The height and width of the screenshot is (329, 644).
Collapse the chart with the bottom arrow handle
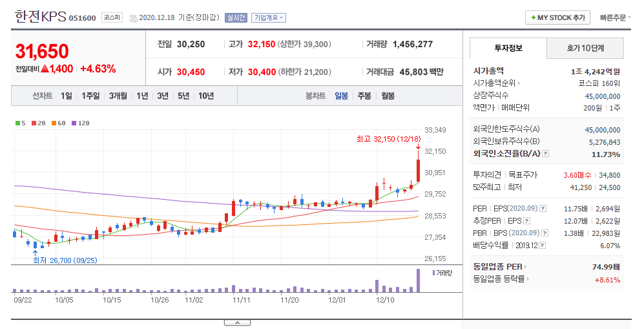point(238,323)
